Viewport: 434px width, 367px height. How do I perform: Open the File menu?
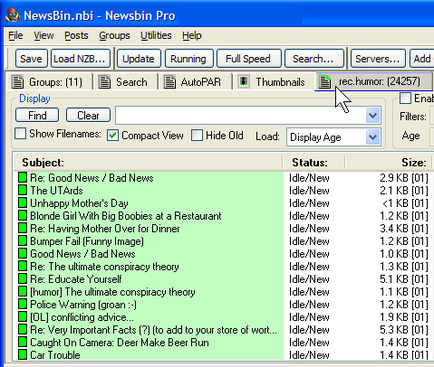pos(16,35)
